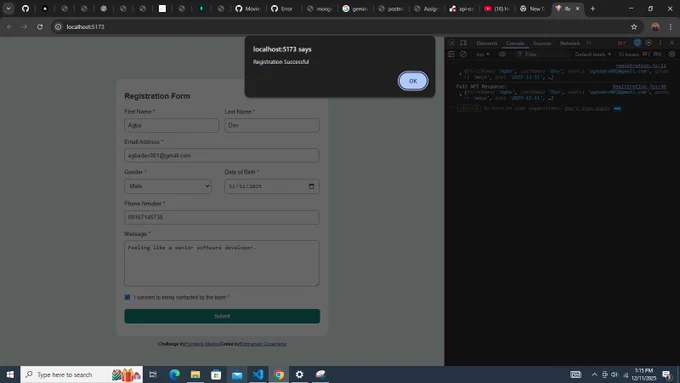Toggle the consent to be contacted checkbox

point(127,298)
